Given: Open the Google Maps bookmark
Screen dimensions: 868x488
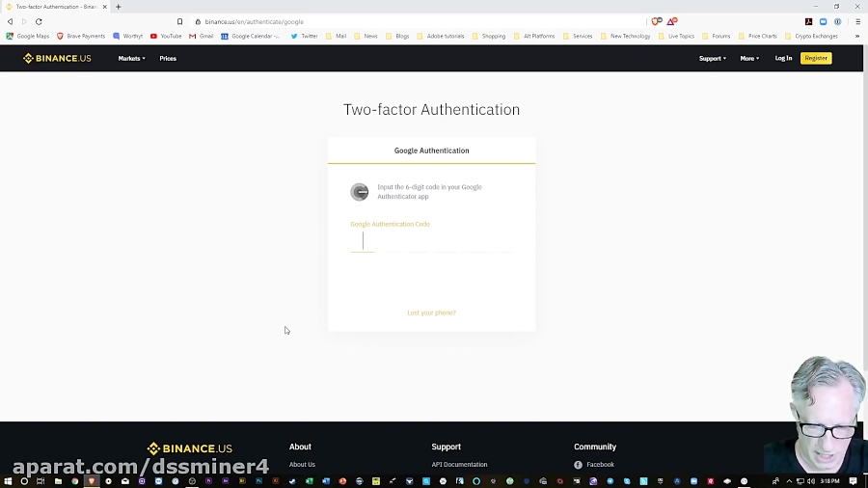Looking at the screenshot, I should [x=28, y=36].
